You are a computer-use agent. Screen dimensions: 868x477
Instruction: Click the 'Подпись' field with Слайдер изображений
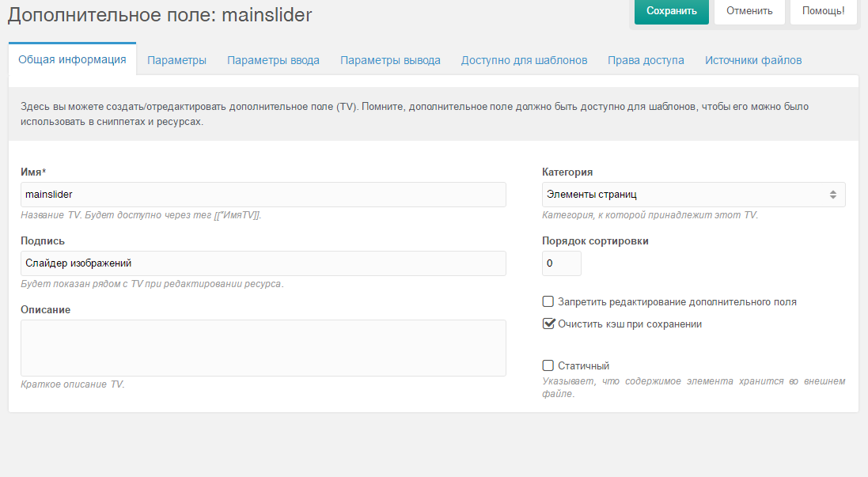pyautogui.click(x=263, y=263)
